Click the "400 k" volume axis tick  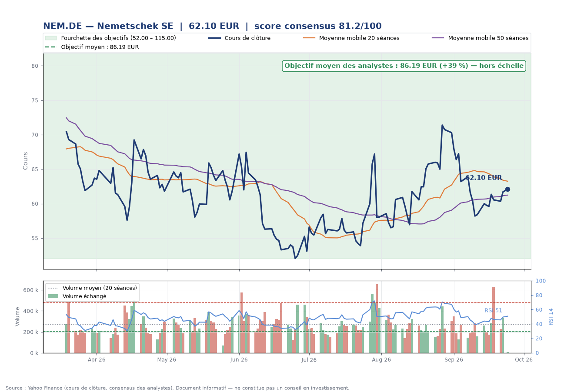click(31, 311)
